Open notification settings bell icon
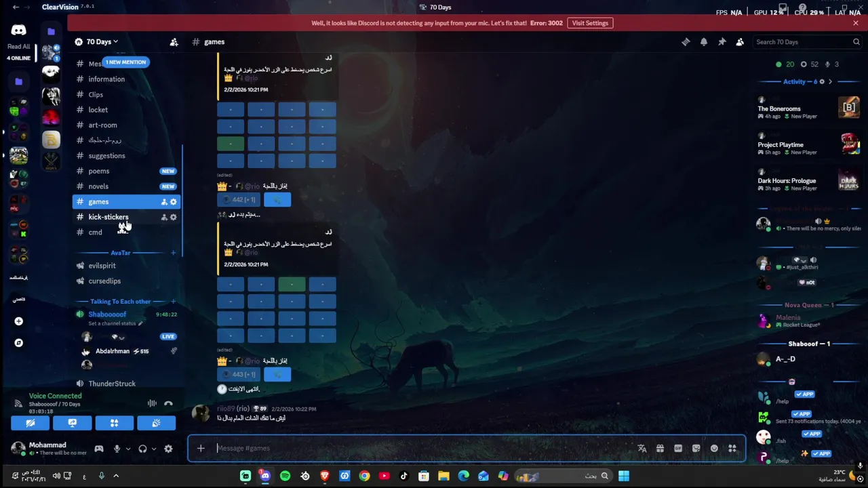868x488 pixels. click(704, 42)
